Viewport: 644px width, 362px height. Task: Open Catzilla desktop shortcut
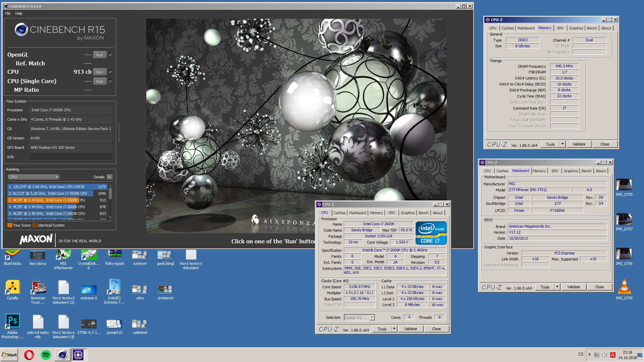click(12, 290)
